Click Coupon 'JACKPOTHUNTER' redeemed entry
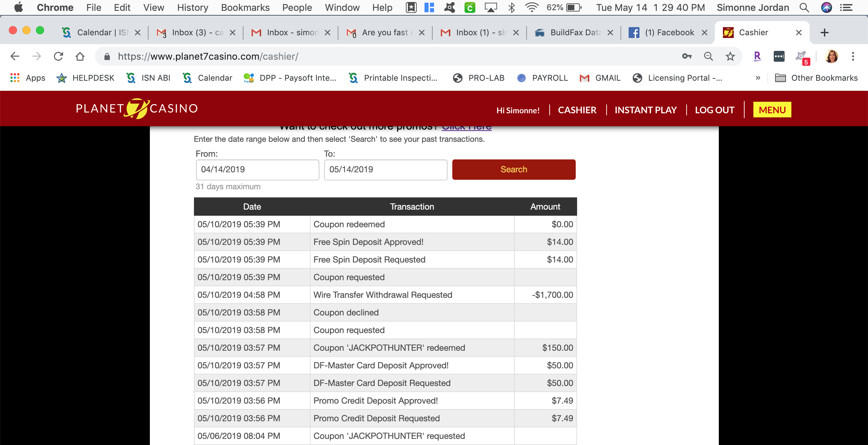 click(389, 348)
